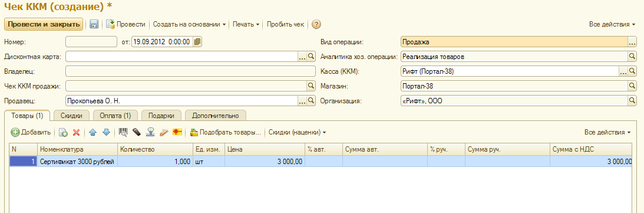Image resolution: width=644 pixels, height=213 pixels.
Task: Click ellipsis button for Дисконтная карта
Action: click(x=302, y=56)
